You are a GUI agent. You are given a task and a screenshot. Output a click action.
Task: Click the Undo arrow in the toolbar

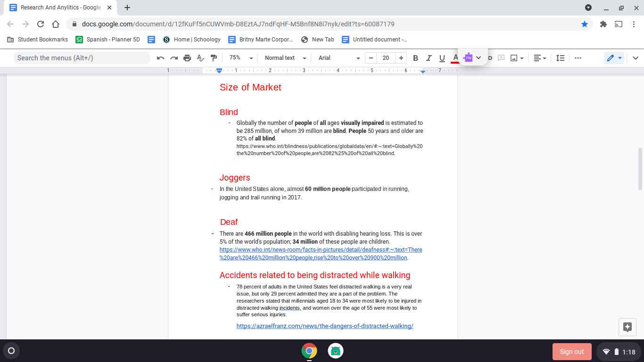coord(161,58)
